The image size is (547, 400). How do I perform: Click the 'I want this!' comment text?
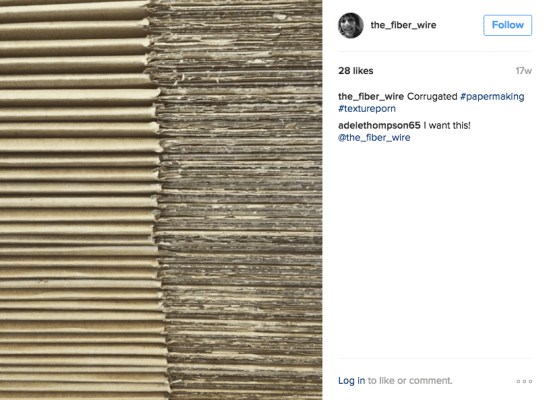tap(447, 126)
